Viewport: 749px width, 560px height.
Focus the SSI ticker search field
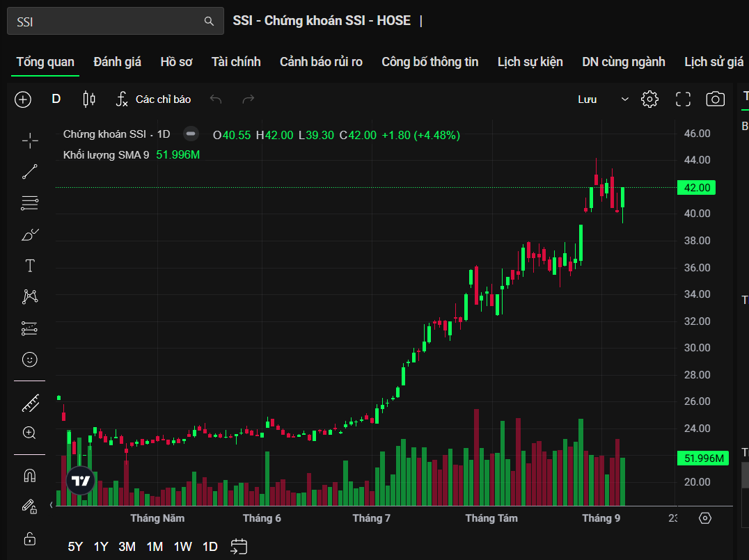tap(115, 21)
